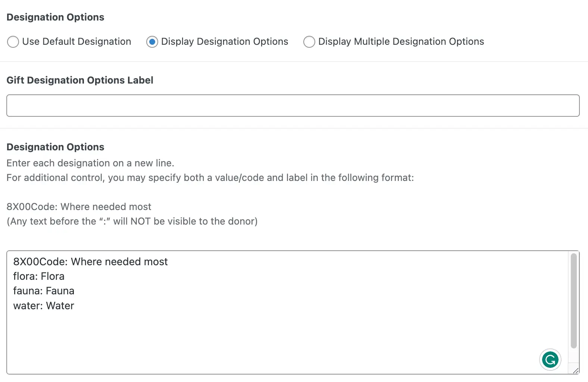Click the "Designation Options" heading above the help text
The height and width of the screenshot is (382, 588).
(x=55, y=147)
